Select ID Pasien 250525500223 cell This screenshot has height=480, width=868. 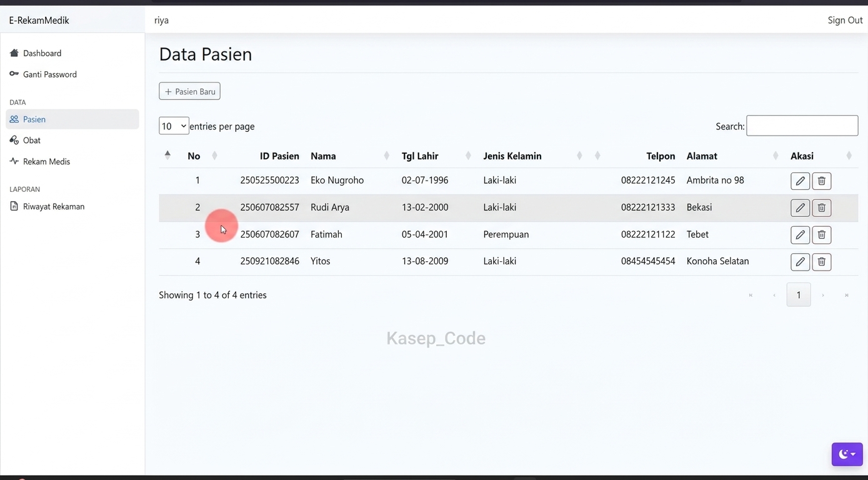pos(269,180)
